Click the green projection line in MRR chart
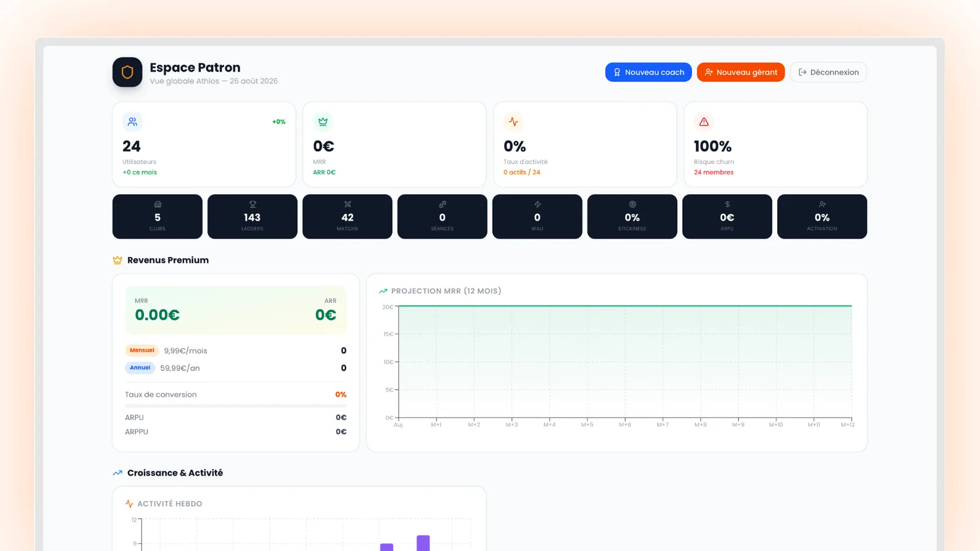Screen dimensions: 980x551 [625, 305]
